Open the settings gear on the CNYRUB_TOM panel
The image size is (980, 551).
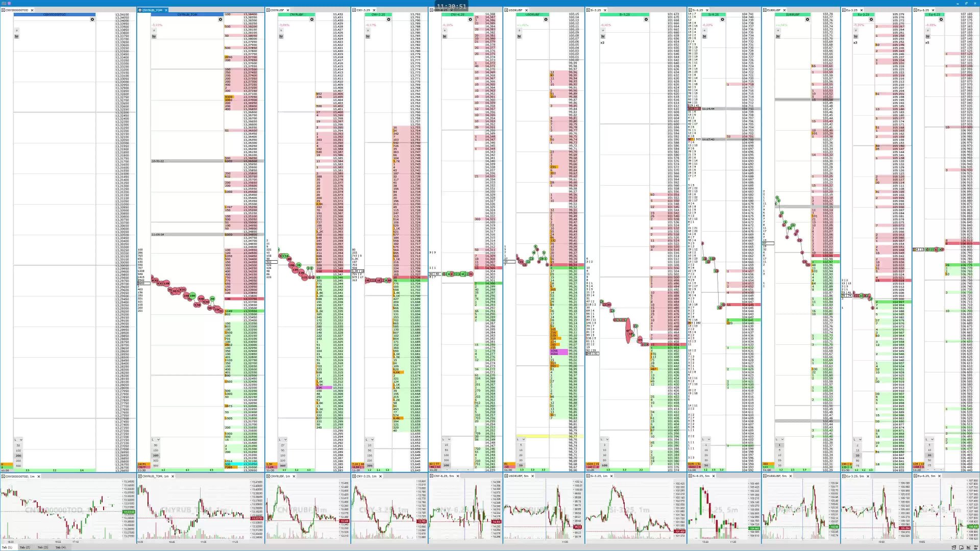coord(220,19)
